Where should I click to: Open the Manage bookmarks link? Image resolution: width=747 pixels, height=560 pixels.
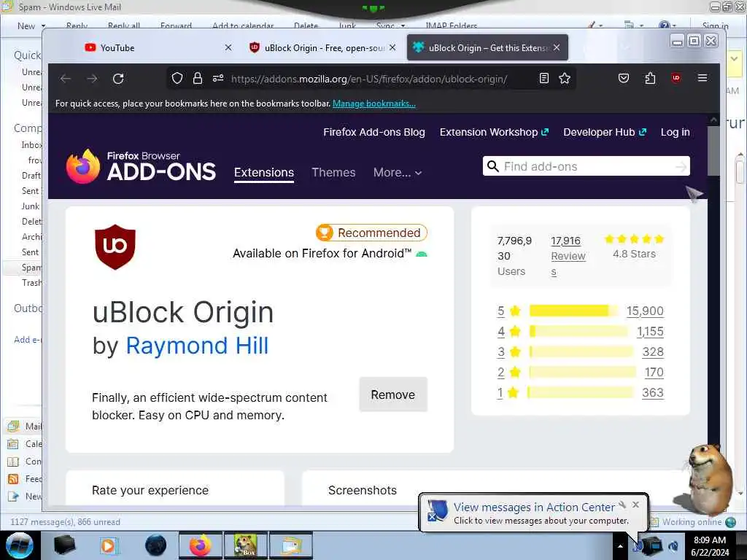pos(374,104)
